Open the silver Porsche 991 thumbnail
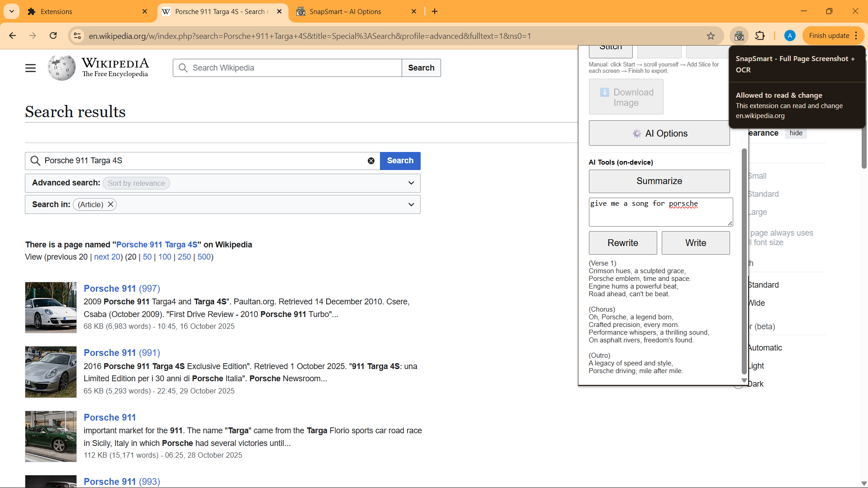The image size is (868, 488). coord(51,372)
